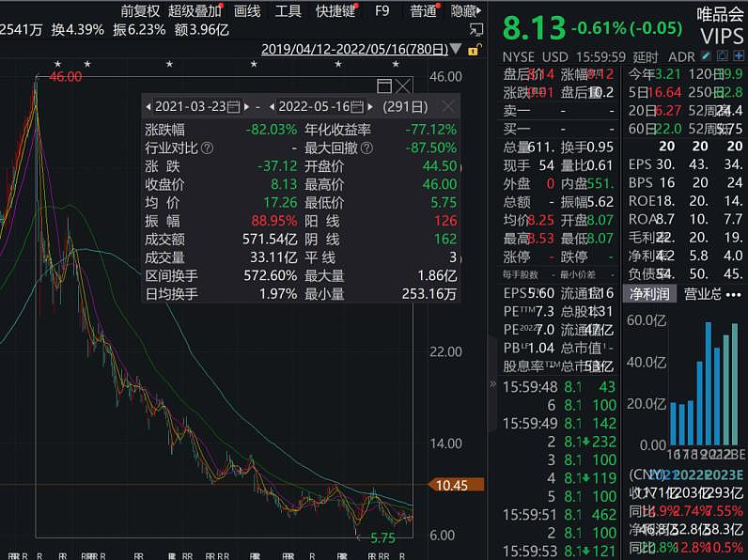Image resolution: width=748 pixels, height=560 pixels.
Task: Open the 画线 drawing menu
Action: pyautogui.click(x=247, y=11)
